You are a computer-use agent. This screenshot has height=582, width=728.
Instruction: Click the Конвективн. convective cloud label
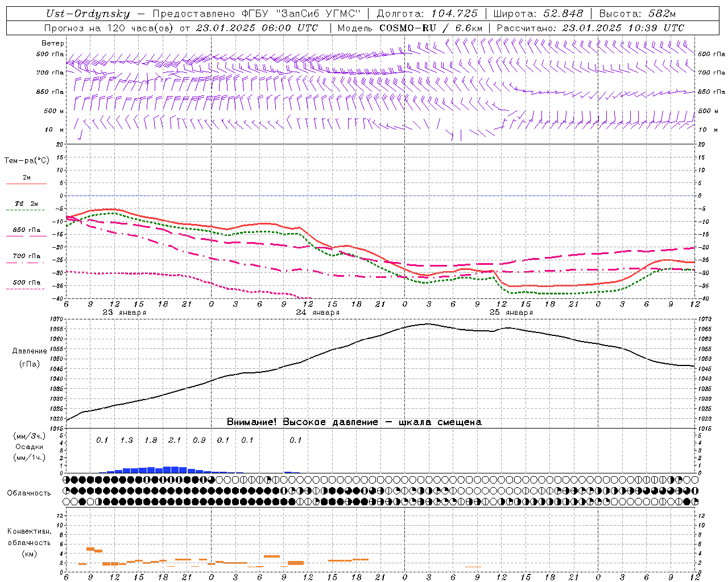point(29,531)
